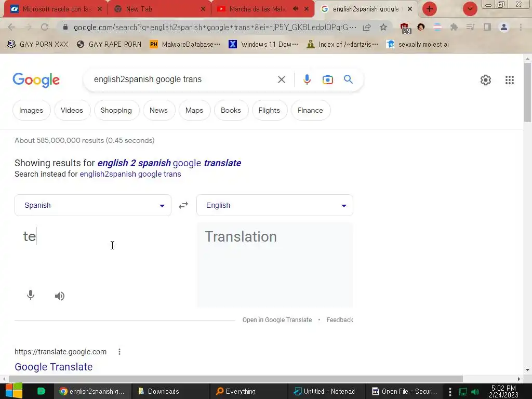Mute the Marcha de las Malvinas tab audio
The width and height of the screenshot is (532, 399).
pyautogui.click(x=296, y=9)
